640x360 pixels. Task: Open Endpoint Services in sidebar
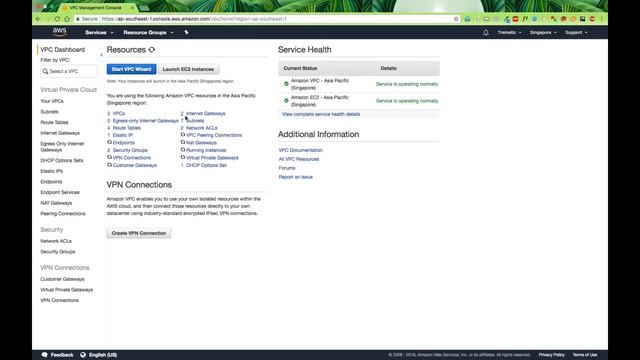click(60, 192)
